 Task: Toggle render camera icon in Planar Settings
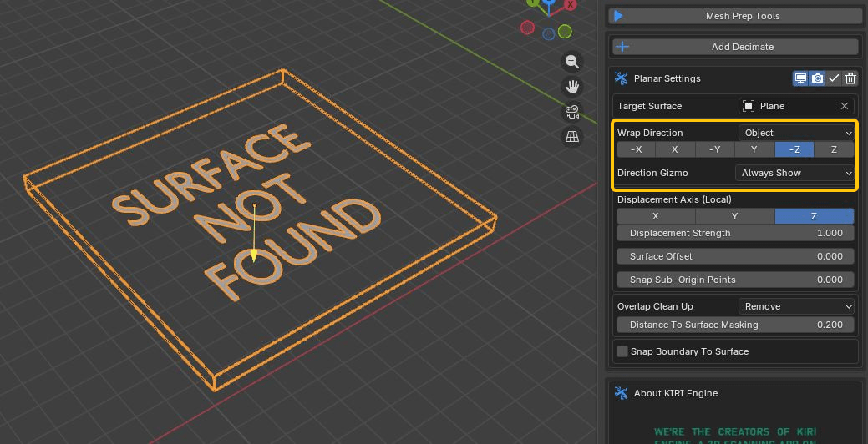pos(817,78)
